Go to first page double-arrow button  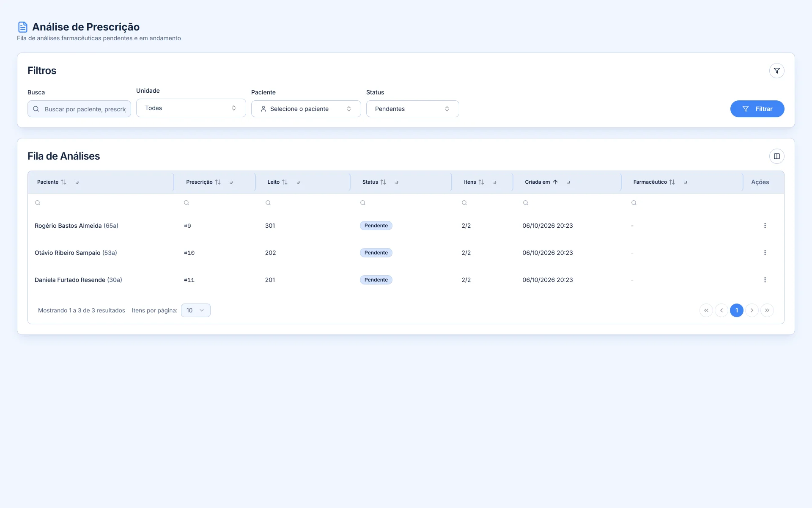tap(706, 310)
